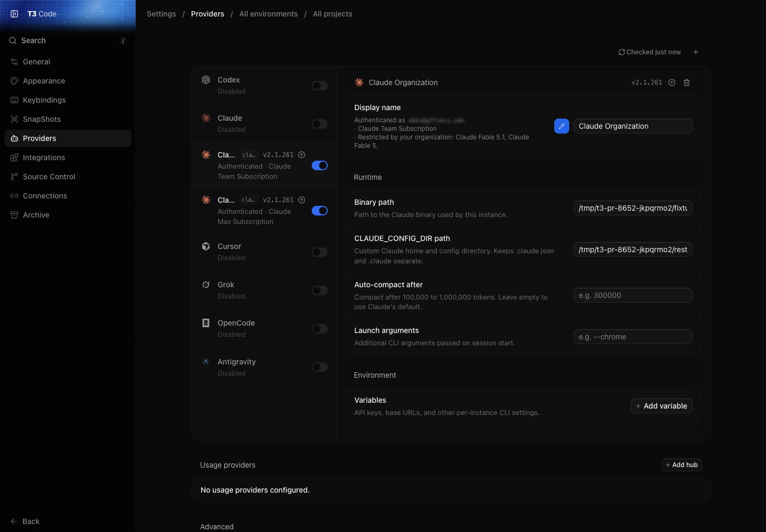This screenshot has height=532, width=766.
Task: Click Settings breadcrumb link
Action: click(161, 14)
